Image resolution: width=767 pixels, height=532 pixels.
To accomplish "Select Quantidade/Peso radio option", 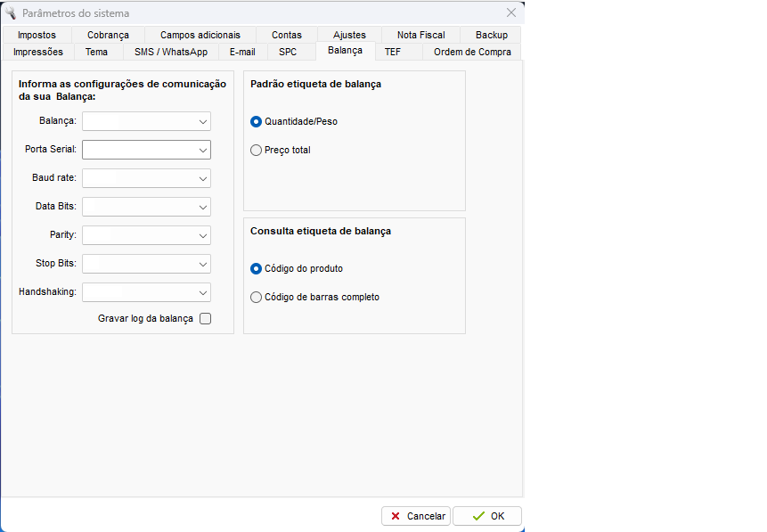I will point(257,121).
